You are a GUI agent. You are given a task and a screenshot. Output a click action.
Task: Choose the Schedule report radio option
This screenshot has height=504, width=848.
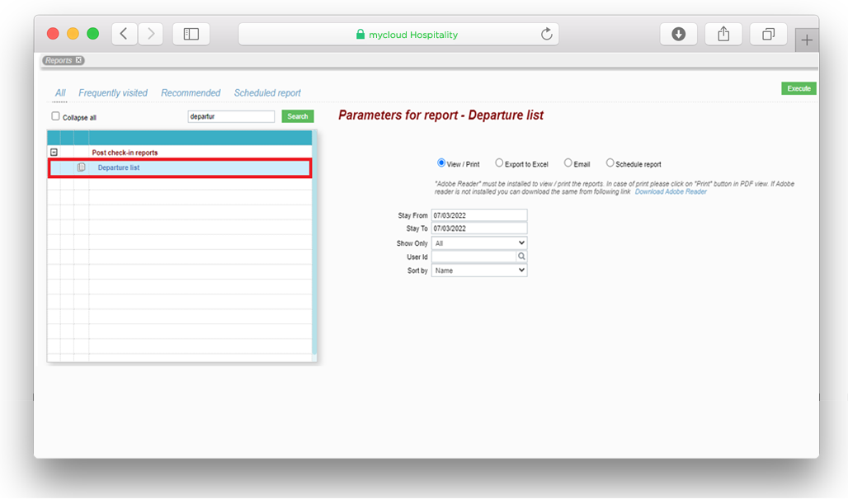(610, 163)
